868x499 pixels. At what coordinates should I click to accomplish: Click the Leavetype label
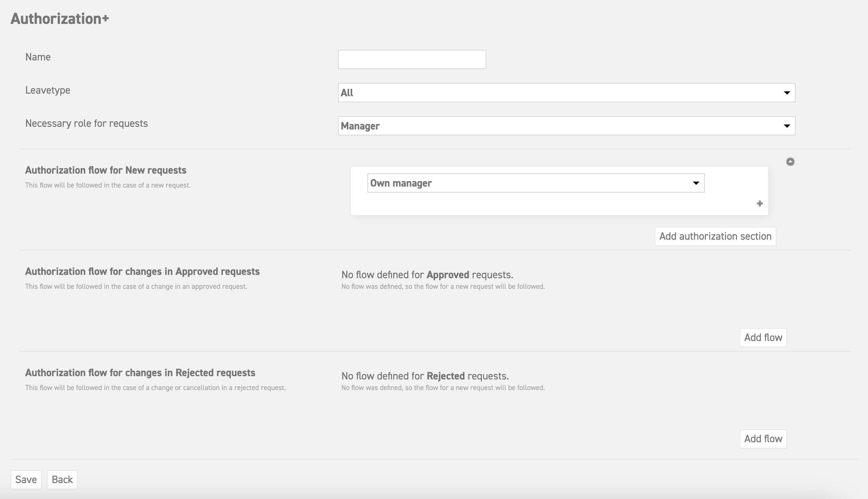point(47,90)
